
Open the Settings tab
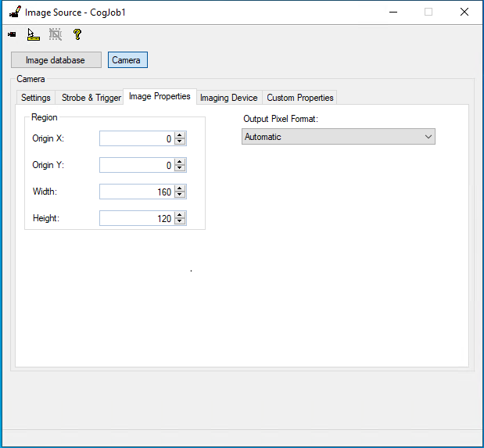[36, 98]
